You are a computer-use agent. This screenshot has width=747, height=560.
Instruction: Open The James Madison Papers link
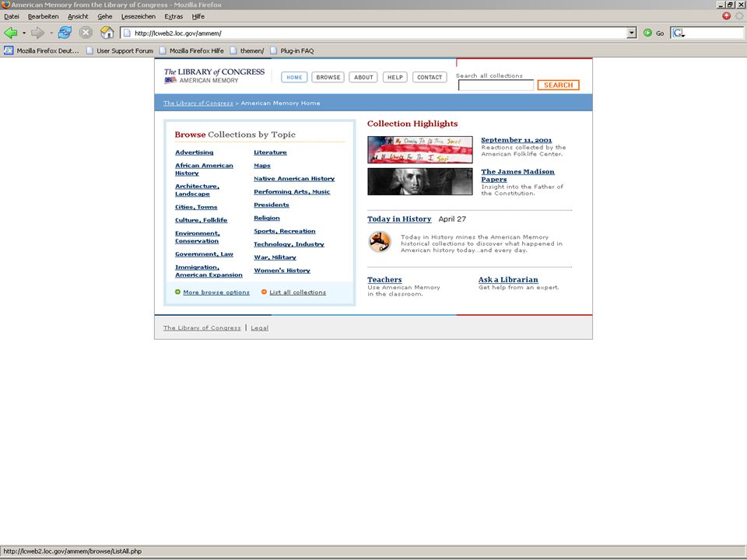517,175
